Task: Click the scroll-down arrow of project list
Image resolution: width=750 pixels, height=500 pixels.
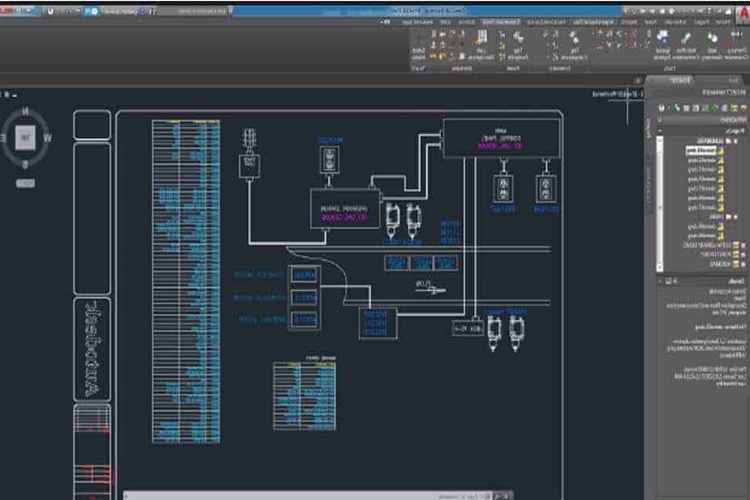Action: click(x=660, y=267)
